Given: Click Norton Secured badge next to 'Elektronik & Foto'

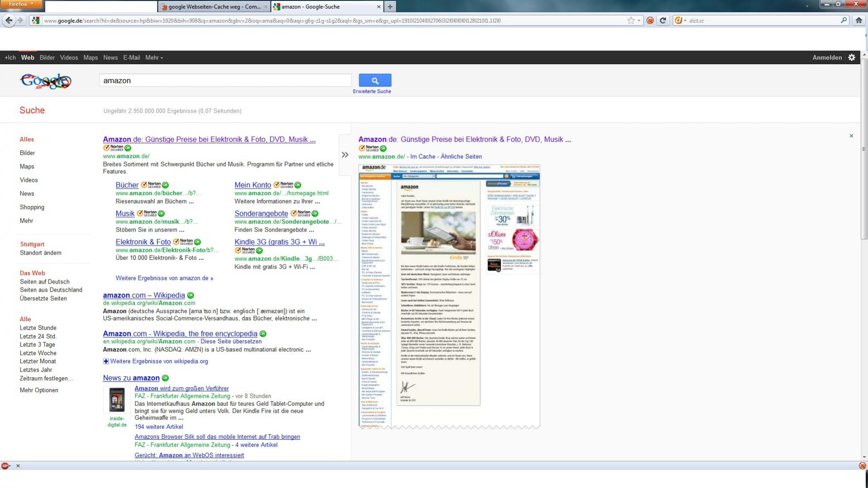Looking at the screenshot, I should click(x=183, y=242).
